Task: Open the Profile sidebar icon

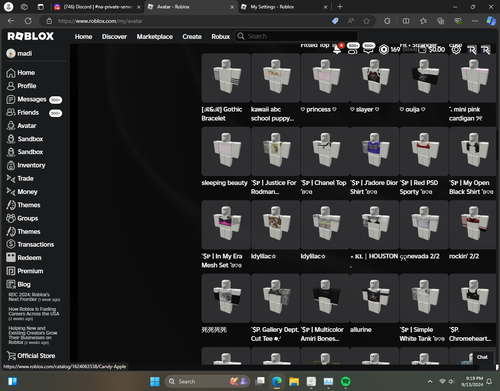Action: click(11, 86)
